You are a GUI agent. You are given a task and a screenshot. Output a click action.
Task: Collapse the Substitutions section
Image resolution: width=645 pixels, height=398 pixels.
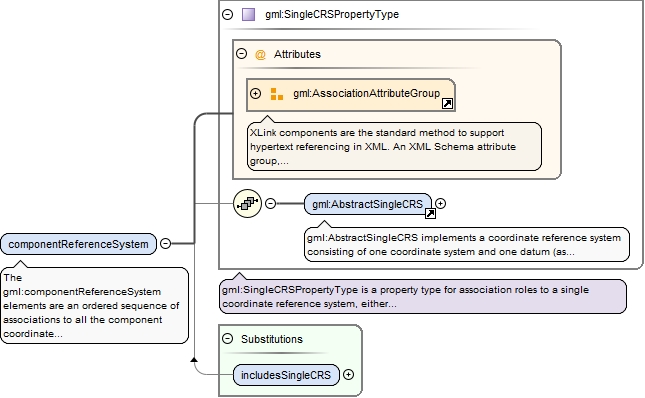(x=227, y=338)
